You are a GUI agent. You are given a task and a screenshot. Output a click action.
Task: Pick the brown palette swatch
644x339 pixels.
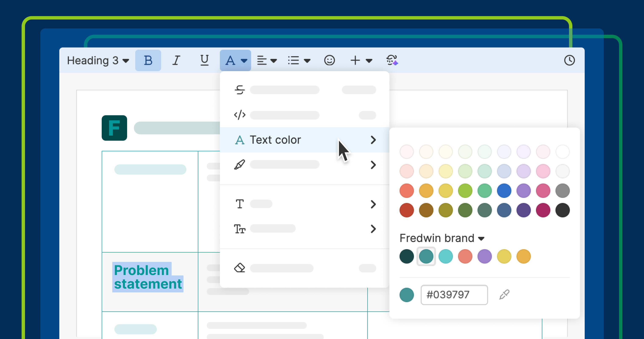[426, 210]
